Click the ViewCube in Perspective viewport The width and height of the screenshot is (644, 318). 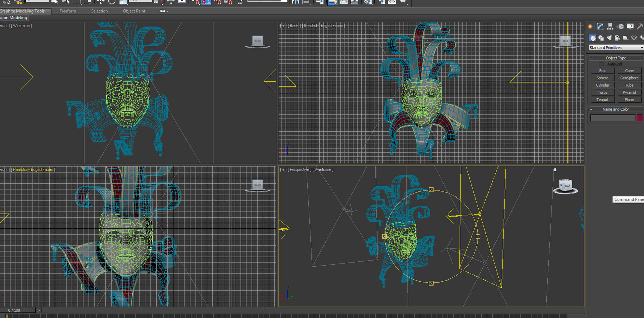click(x=566, y=186)
